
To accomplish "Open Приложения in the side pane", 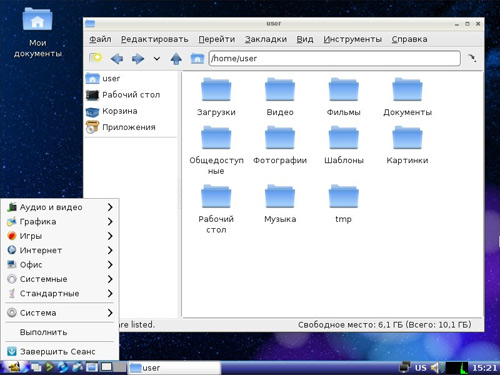I will (131, 127).
